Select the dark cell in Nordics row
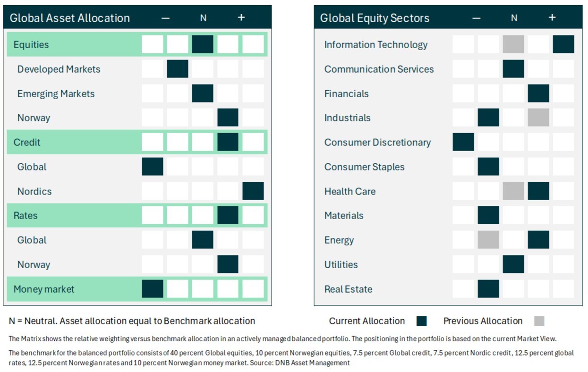The height and width of the screenshot is (372, 588). click(x=253, y=191)
